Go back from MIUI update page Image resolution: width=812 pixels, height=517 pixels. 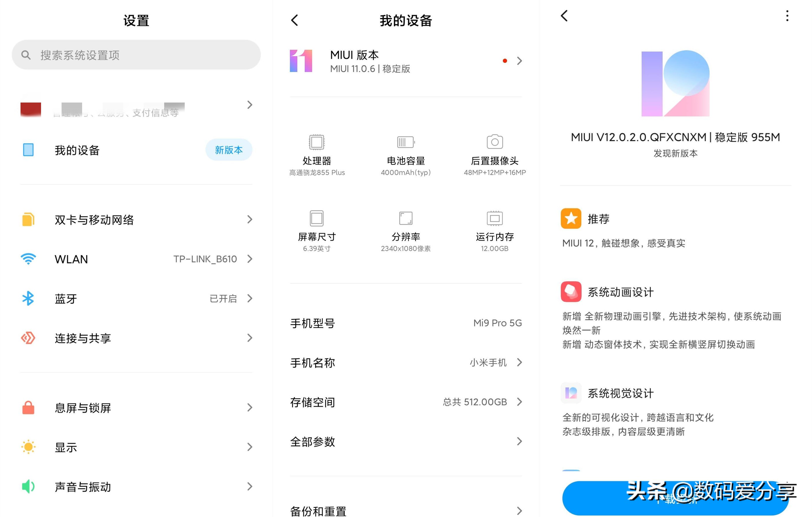click(x=564, y=16)
